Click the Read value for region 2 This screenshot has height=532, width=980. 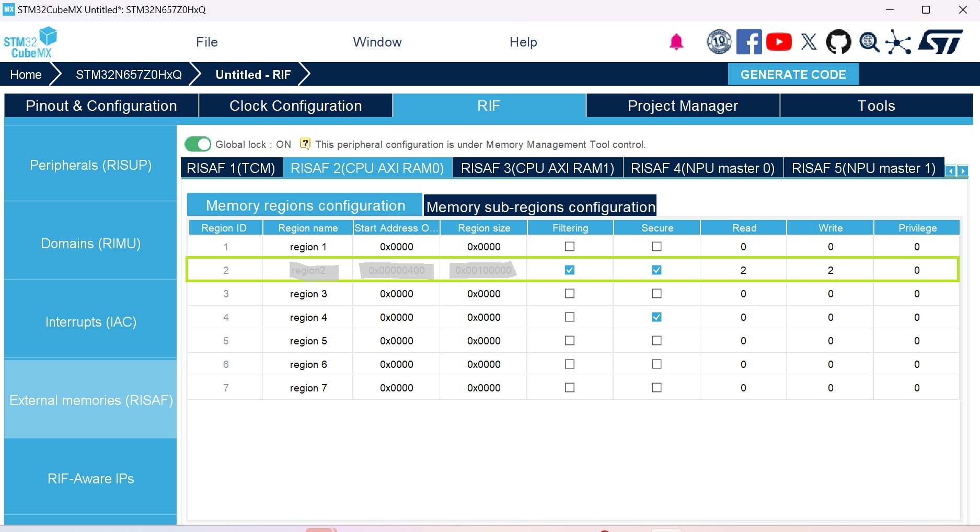point(743,270)
